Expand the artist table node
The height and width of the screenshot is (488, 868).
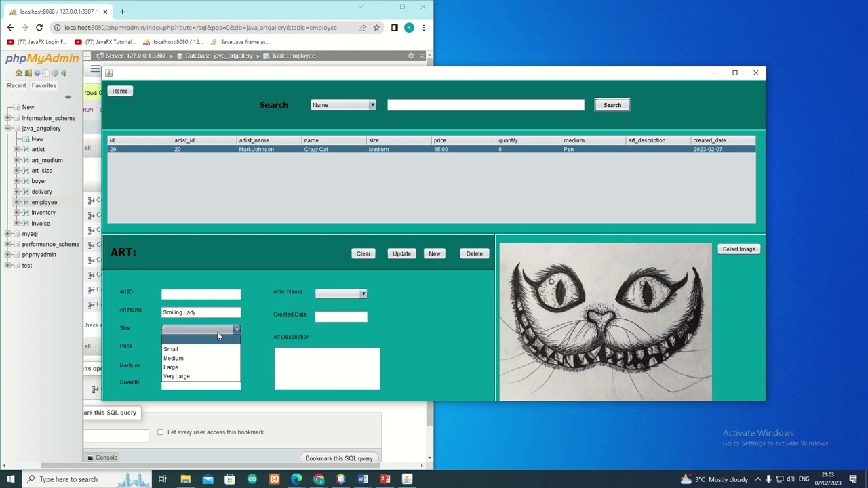[x=17, y=149]
